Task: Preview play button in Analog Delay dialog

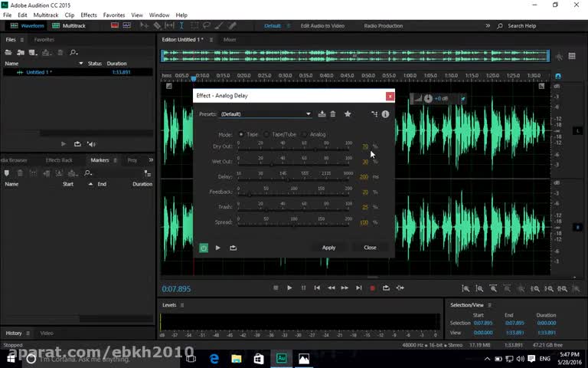Action: click(218, 248)
